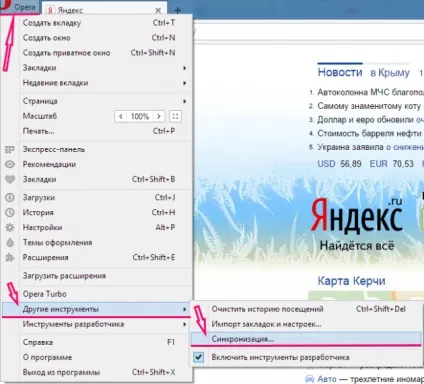This screenshot has width=424, height=384.
Task: Toggle fullscreen with the zoom row icon
Action: point(175,116)
